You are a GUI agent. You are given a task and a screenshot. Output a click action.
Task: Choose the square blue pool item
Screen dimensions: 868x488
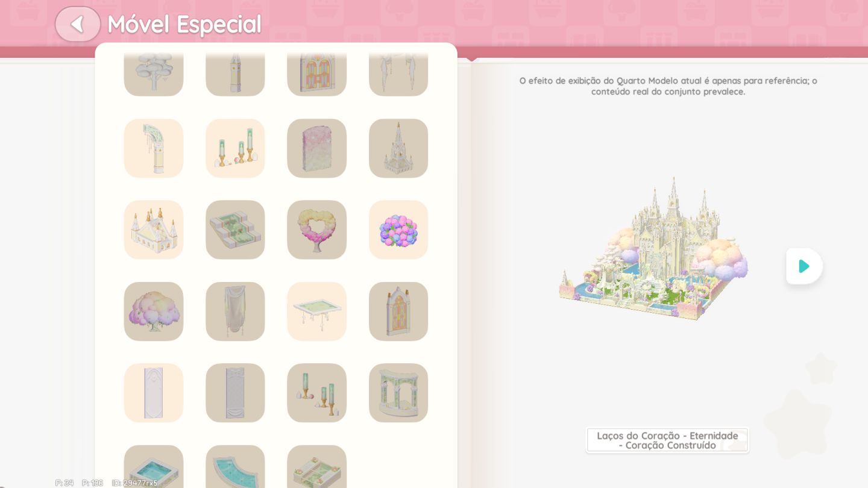tap(154, 467)
